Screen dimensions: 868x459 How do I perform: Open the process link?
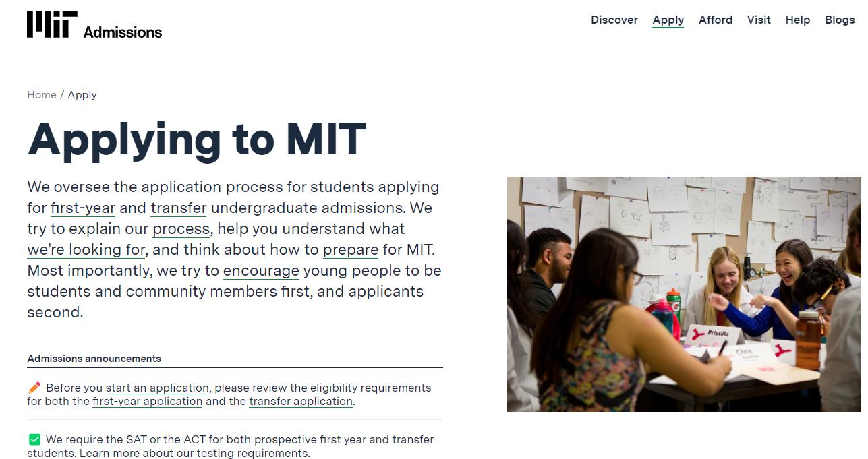tap(181, 228)
